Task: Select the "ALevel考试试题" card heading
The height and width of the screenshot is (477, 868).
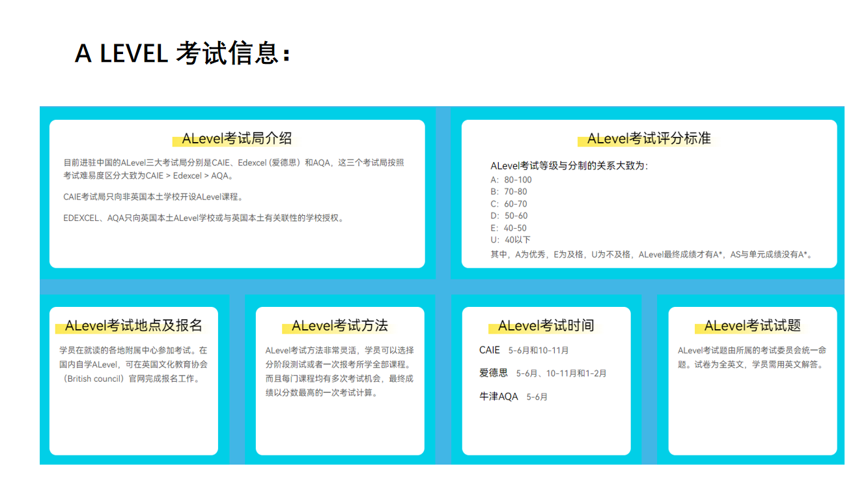Action: point(752,326)
